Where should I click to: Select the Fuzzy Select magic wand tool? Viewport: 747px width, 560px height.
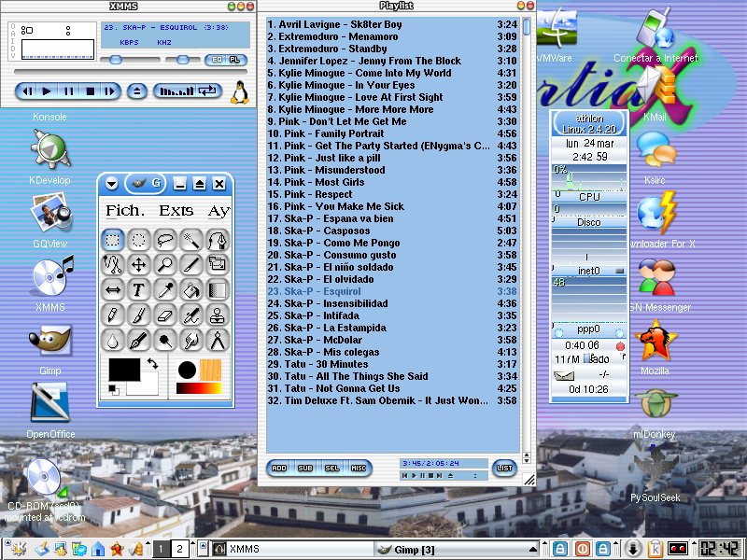click(191, 240)
